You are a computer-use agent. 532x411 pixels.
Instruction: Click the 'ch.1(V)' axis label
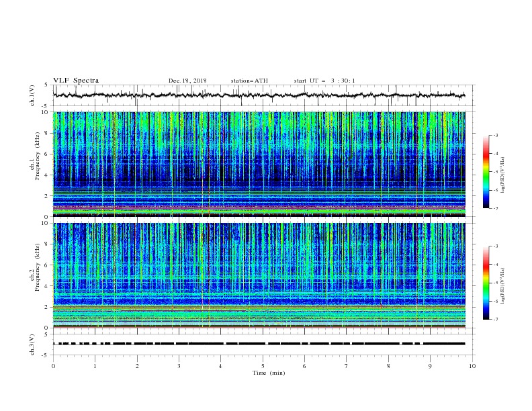click(x=32, y=95)
